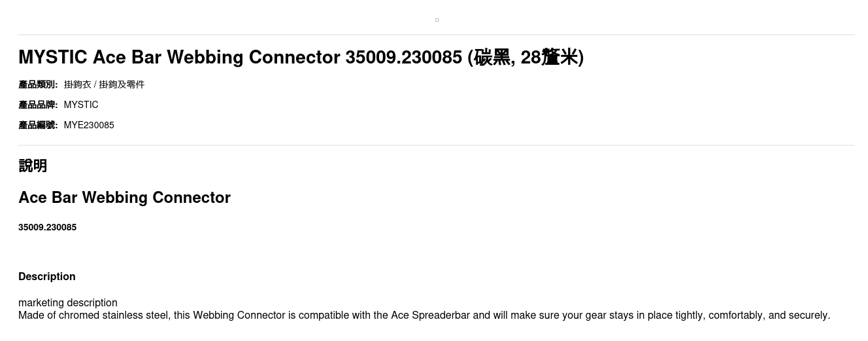
Task: Click the Ace Bar Webbing Connector subheading
Action: coord(124,198)
